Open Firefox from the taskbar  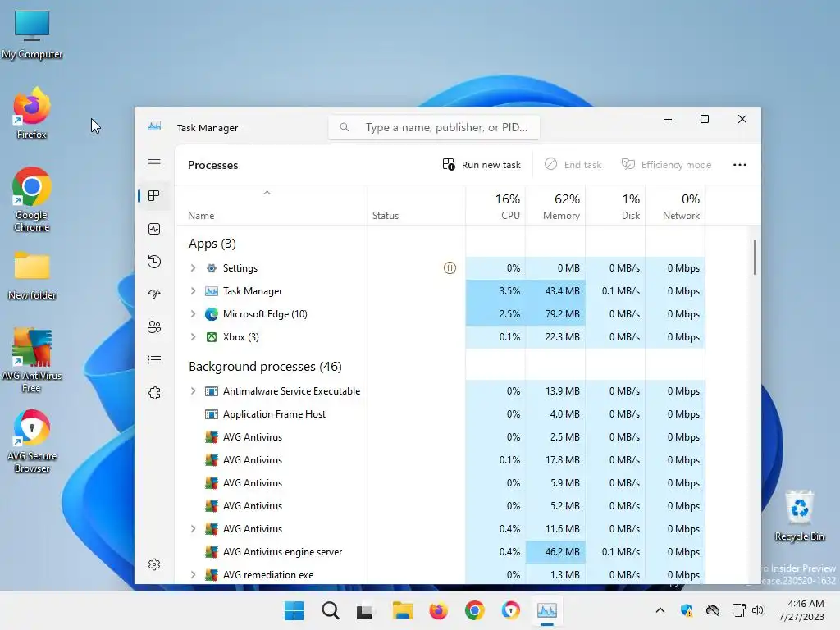coord(438,610)
